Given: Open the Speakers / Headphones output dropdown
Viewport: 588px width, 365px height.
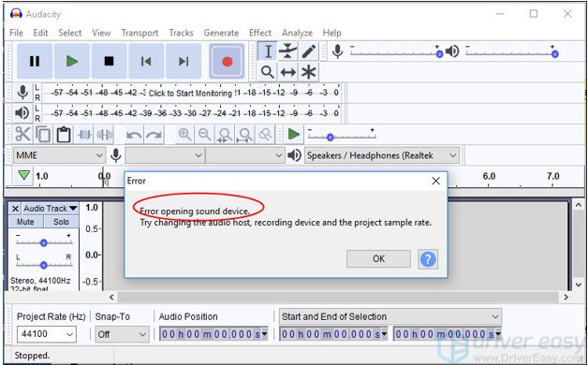Looking at the screenshot, I should coord(382,155).
